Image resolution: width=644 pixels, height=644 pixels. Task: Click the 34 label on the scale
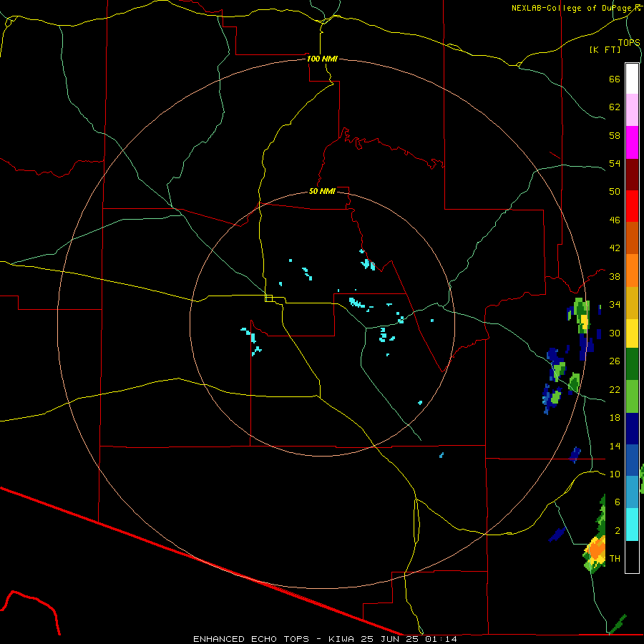615,305
